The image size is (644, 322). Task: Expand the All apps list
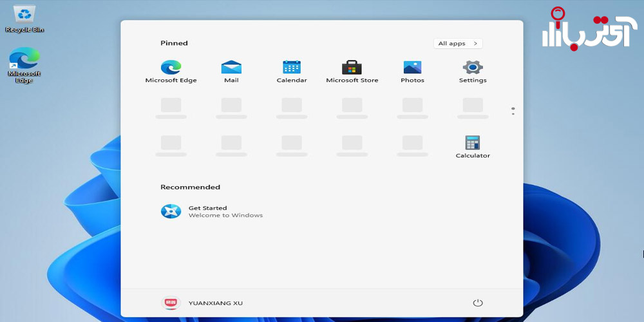pyautogui.click(x=458, y=44)
